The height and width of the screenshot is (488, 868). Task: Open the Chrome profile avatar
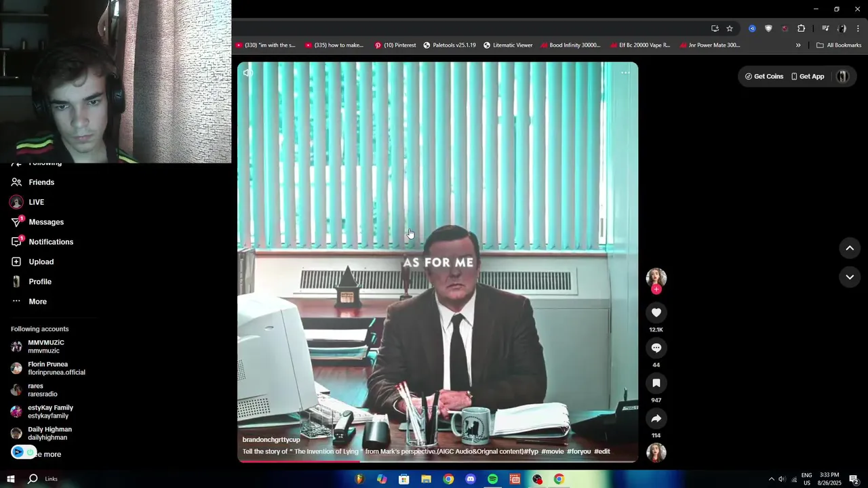(x=842, y=28)
